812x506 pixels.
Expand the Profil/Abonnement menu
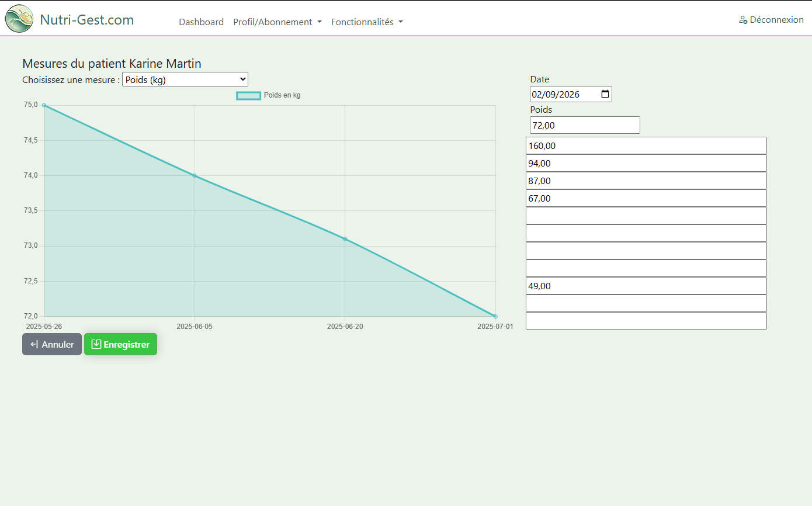tap(277, 22)
